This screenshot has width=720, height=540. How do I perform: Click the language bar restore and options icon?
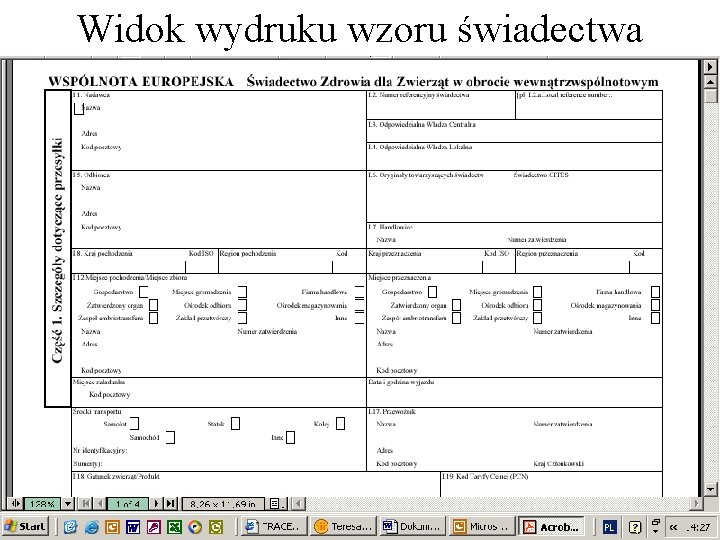[x=656, y=526]
